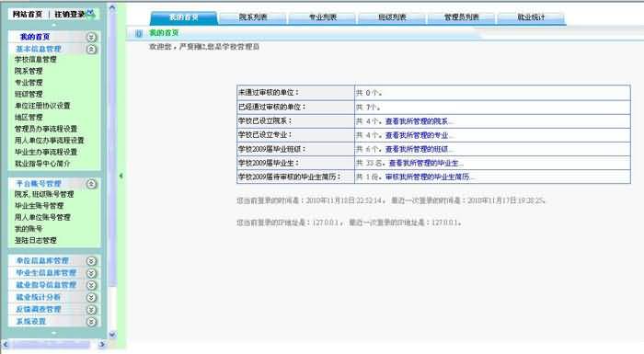Screen dimensions: 644x354
Task: Open the 网站首页 link in sidebar header
Action: tap(27, 15)
